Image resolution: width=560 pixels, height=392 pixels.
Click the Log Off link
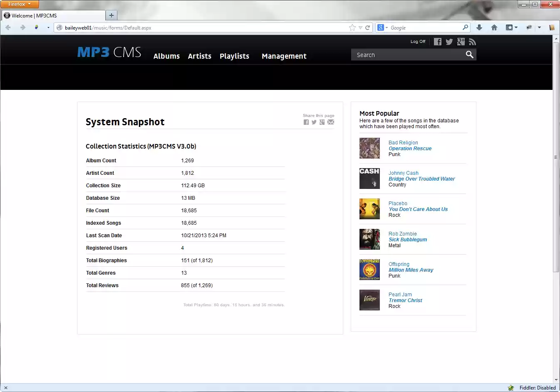418,42
